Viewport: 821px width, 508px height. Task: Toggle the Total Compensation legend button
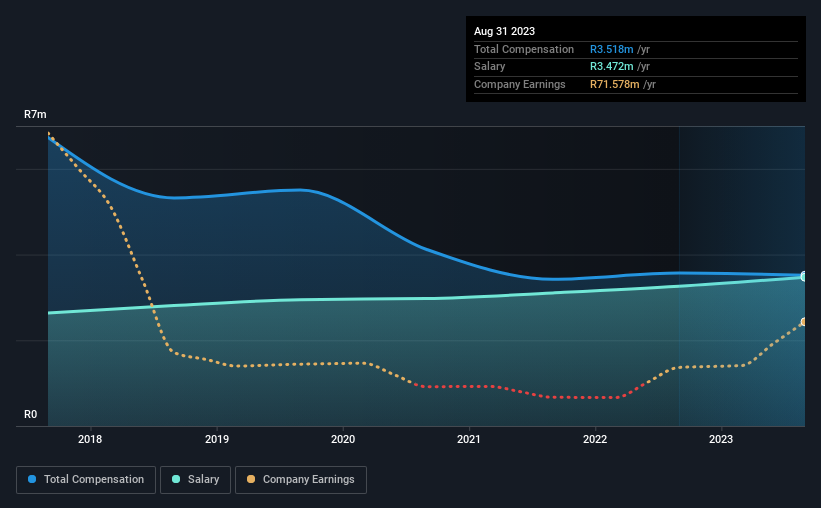(86, 480)
